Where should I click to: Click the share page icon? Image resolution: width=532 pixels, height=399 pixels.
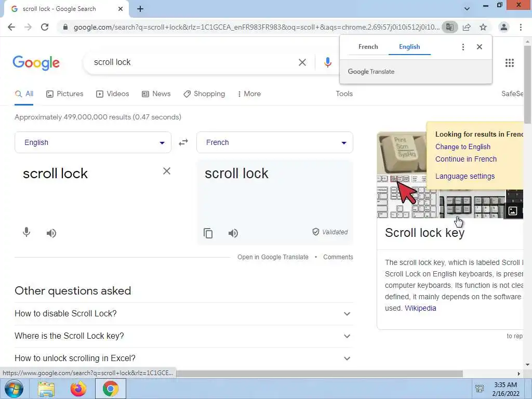[x=467, y=27]
